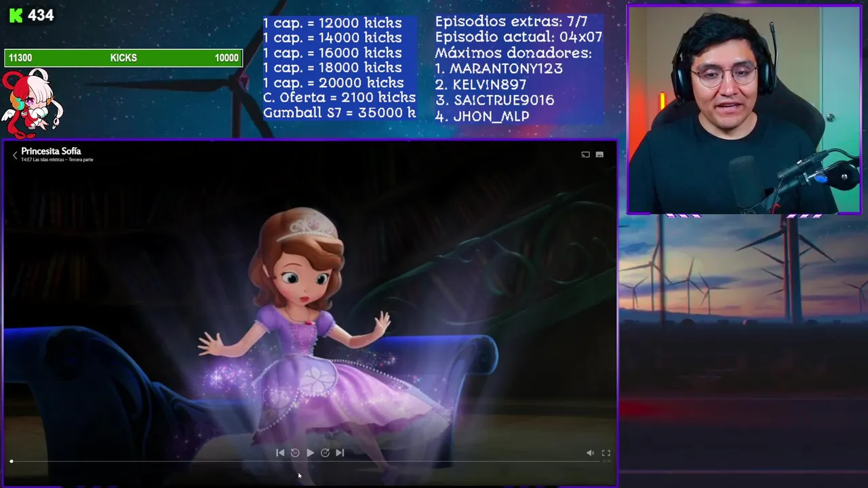The height and width of the screenshot is (488, 868).
Task: Play the Princesita Sofía video
Action: (x=310, y=453)
